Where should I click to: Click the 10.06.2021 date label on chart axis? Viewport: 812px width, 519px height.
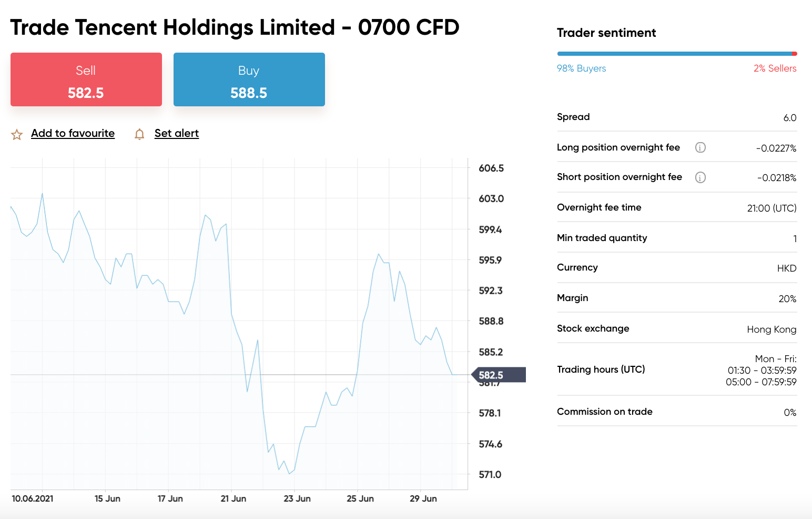tap(33, 498)
